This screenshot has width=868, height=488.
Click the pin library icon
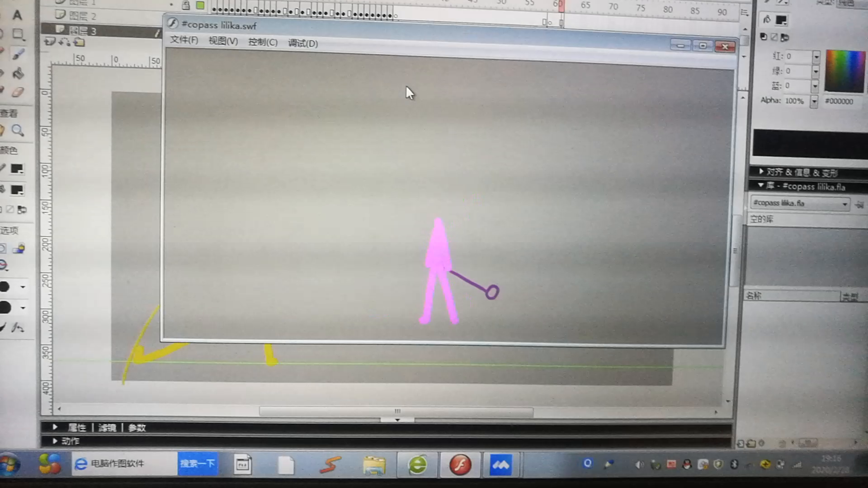click(x=859, y=204)
